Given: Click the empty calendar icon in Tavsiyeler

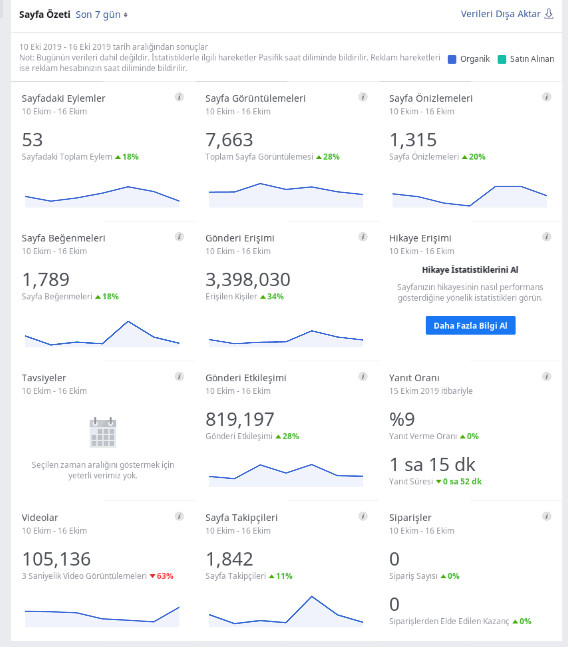Looking at the screenshot, I should [103, 432].
